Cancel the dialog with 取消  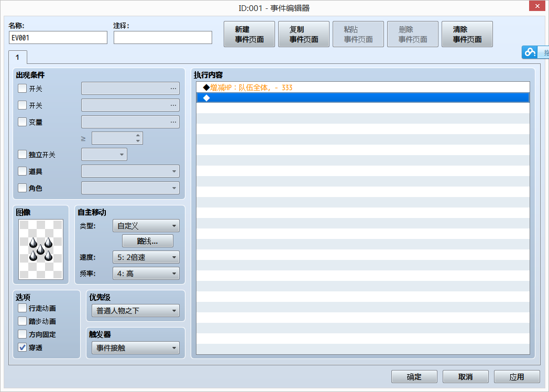coord(465,377)
